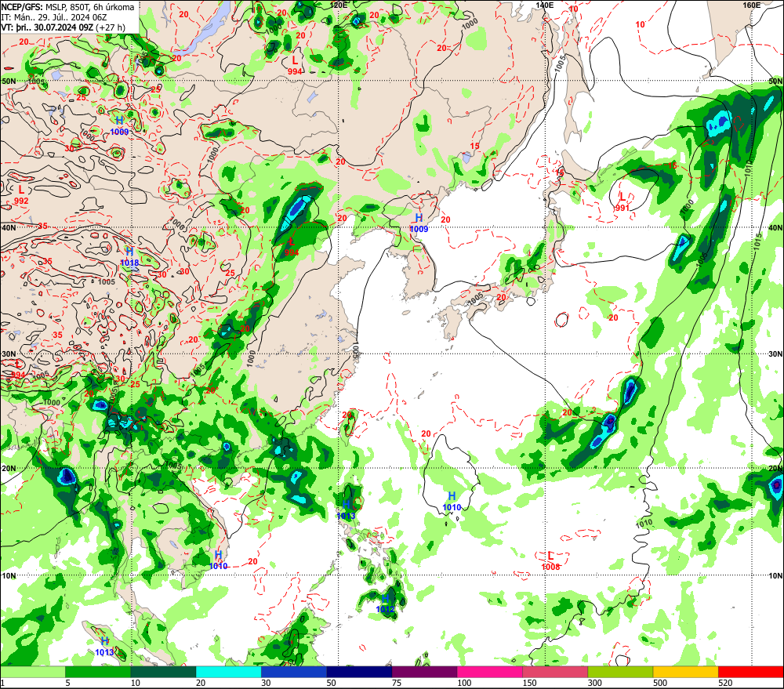This screenshot has width=784, height=689.
Task: Click the olive 300–500 legend swatch
Action: coord(620,672)
